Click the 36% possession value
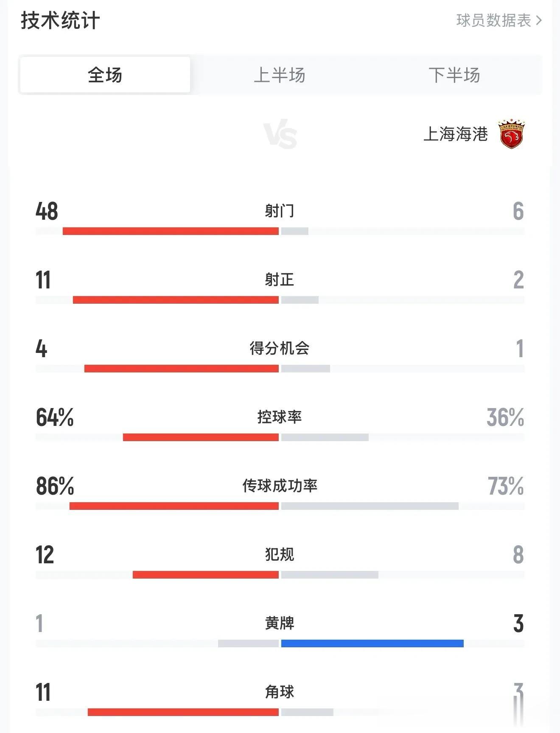560x733 pixels. pyautogui.click(x=505, y=417)
